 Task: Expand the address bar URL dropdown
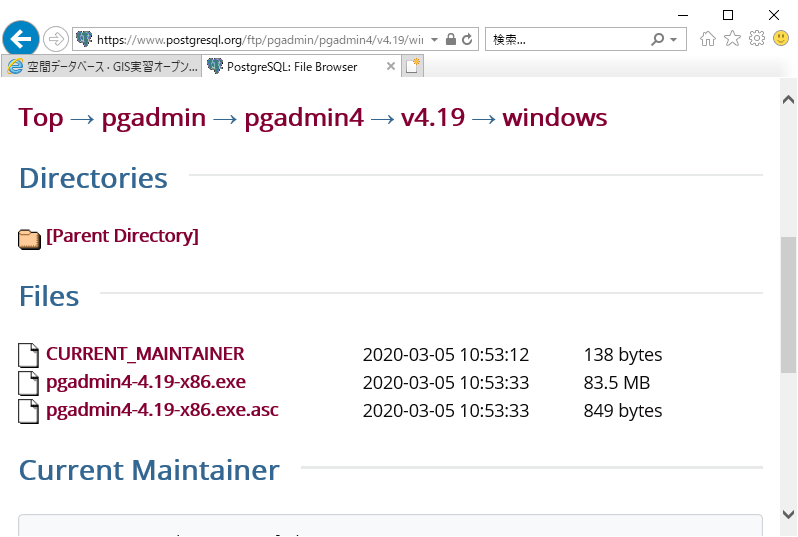pyautogui.click(x=434, y=39)
